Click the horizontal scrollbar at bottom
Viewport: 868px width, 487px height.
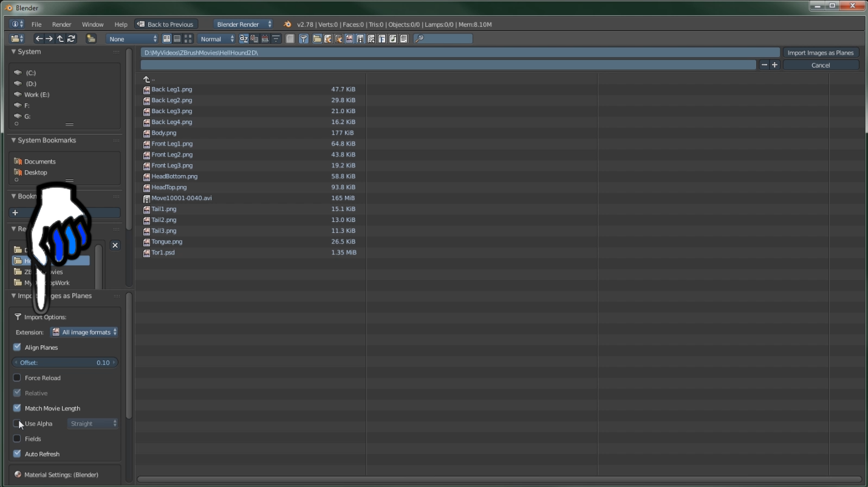pyautogui.click(x=498, y=479)
